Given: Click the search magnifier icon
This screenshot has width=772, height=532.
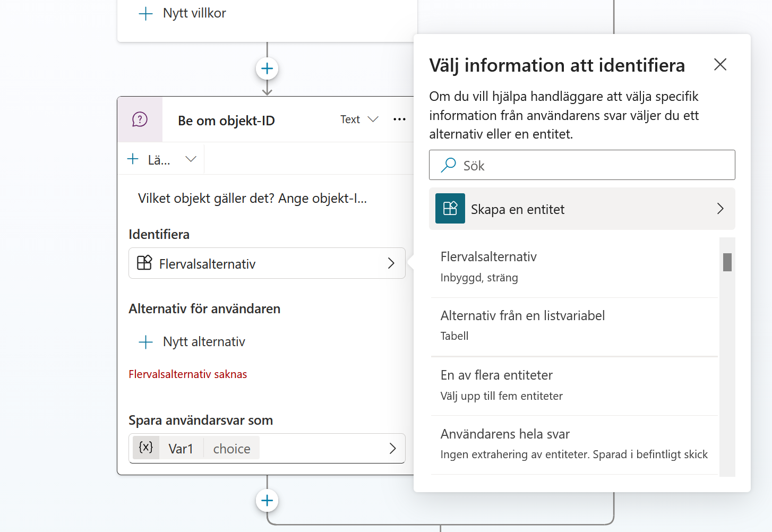Looking at the screenshot, I should (449, 165).
